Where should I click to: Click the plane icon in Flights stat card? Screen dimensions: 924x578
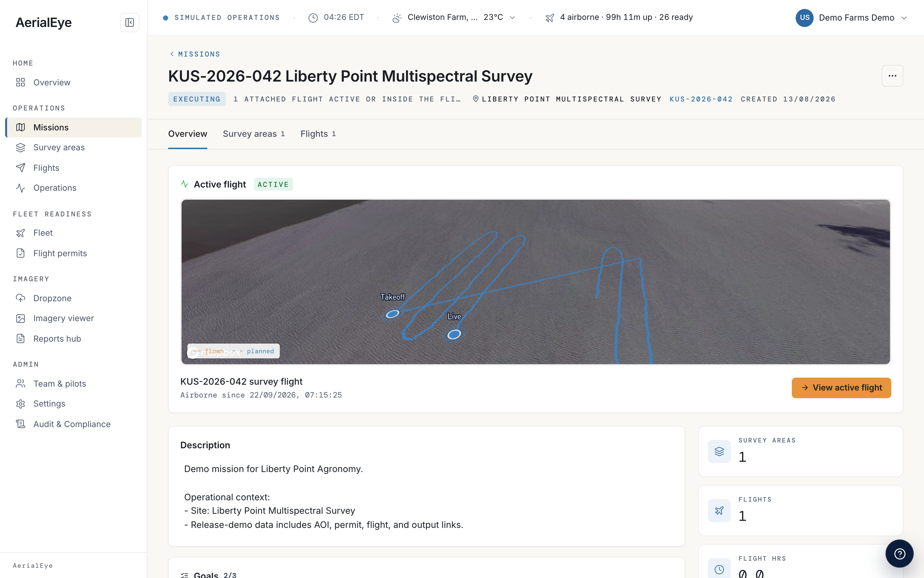[x=719, y=511]
